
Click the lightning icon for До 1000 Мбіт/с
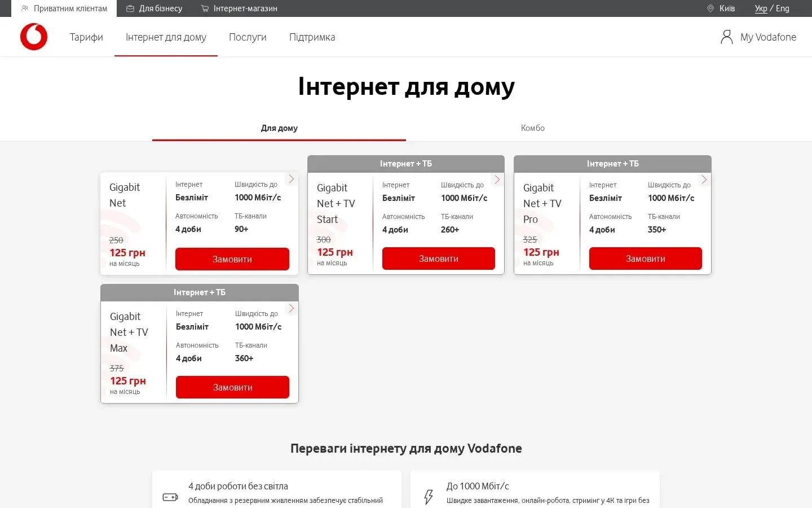429,497
